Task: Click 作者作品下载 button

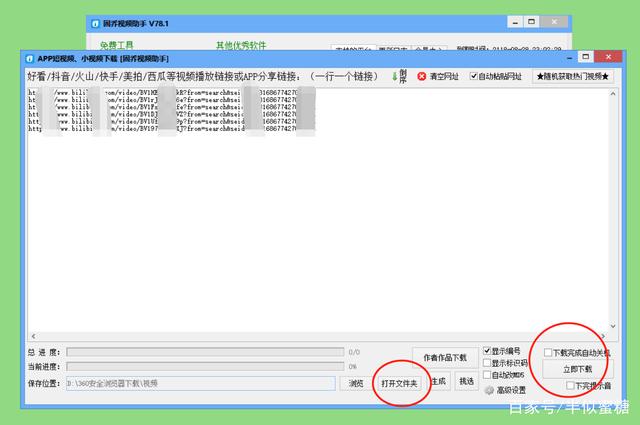Action: coord(445,358)
